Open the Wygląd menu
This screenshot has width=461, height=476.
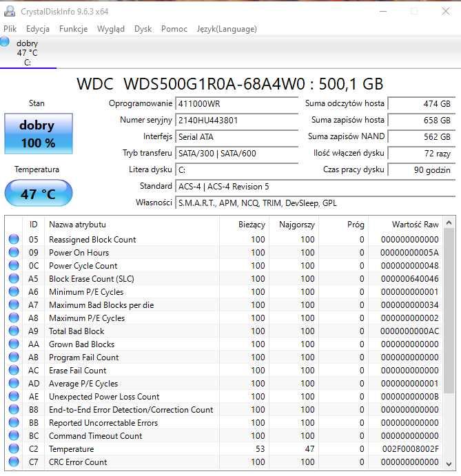(111, 29)
